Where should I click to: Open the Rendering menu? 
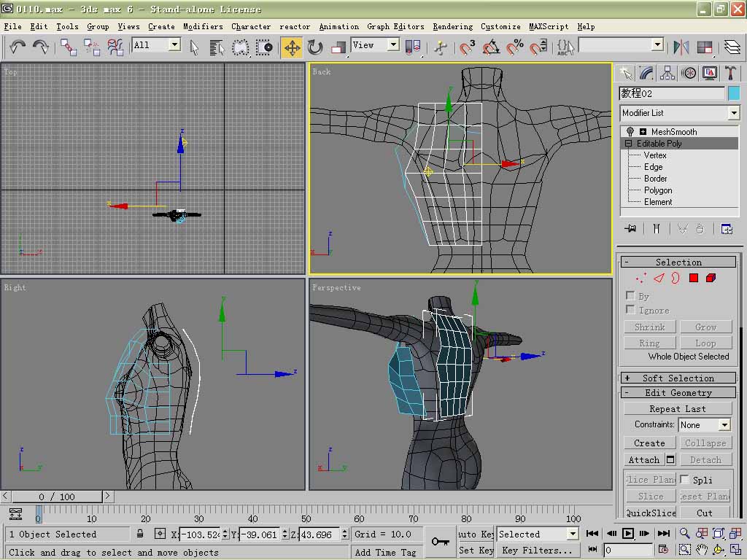pos(452,27)
